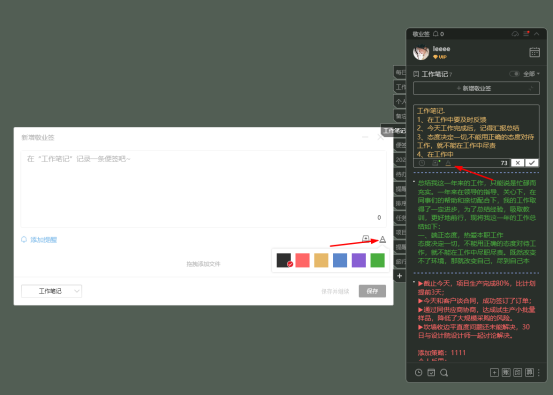Click the plus tab to add a category

[x=400, y=276]
